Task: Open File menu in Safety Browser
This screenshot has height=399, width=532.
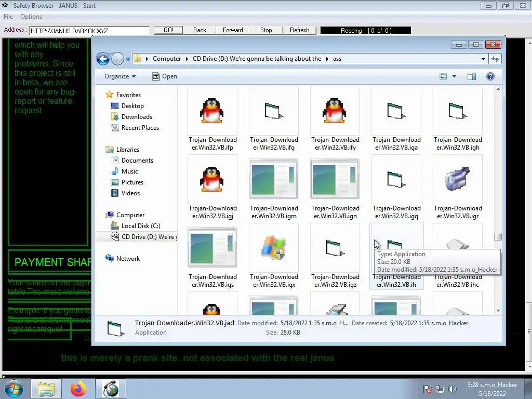Action: tap(8, 16)
